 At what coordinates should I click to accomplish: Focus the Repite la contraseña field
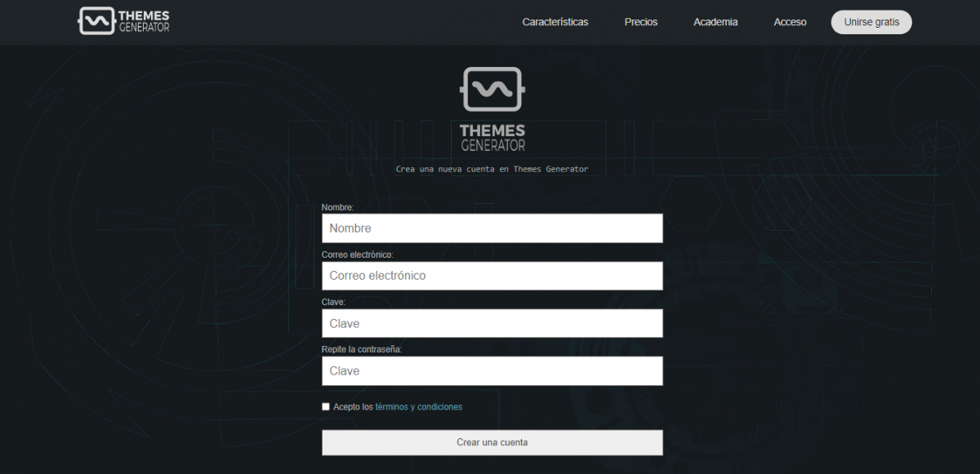(492, 370)
